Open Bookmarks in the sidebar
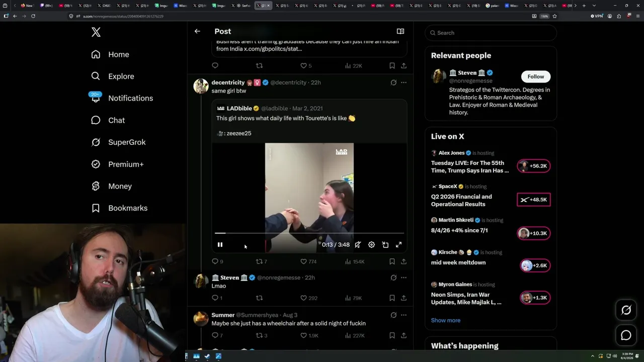This screenshot has height=362, width=644. pyautogui.click(x=120, y=208)
